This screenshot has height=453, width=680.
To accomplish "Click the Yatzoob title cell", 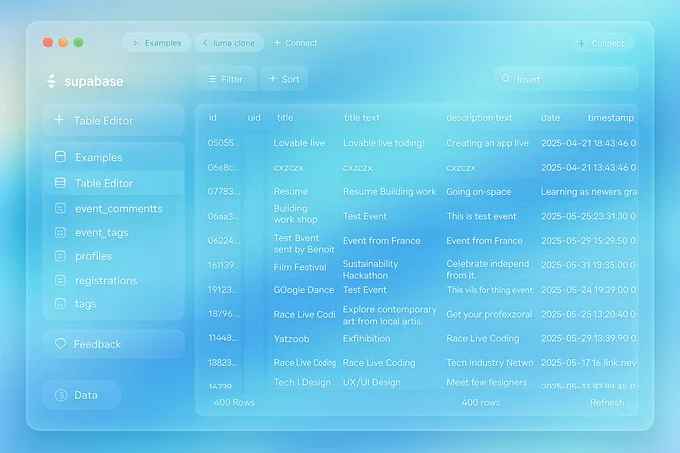I will [291, 339].
